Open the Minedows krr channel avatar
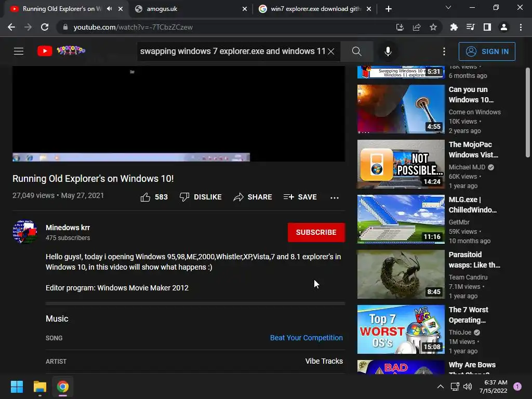The width and height of the screenshot is (532, 399). coord(25,232)
